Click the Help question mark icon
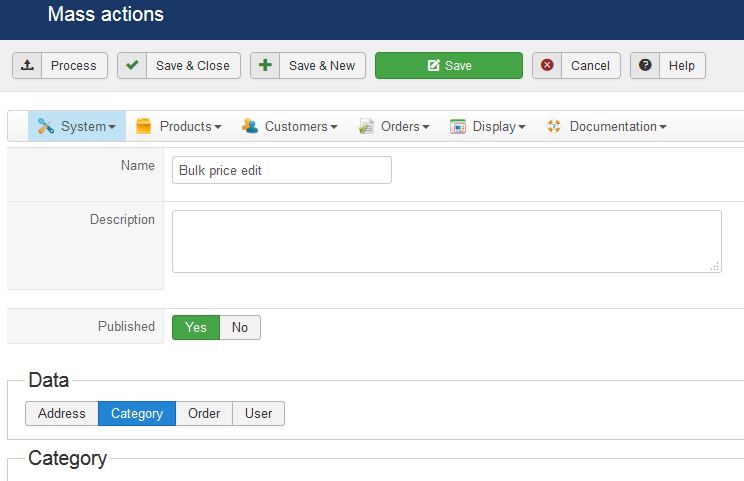The height and width of the screenshot is (481, 744). click(645, 66)
